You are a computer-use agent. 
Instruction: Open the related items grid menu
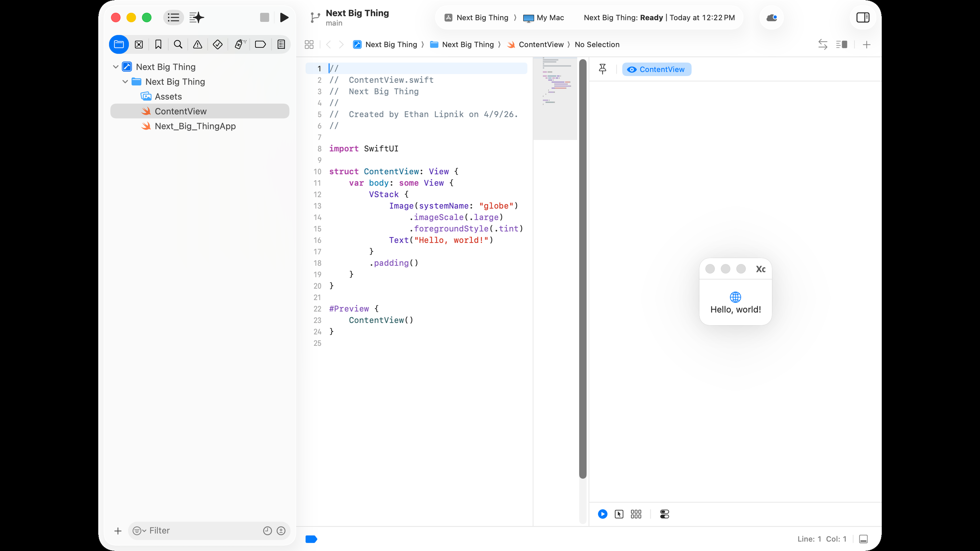(x=309, y=44)
